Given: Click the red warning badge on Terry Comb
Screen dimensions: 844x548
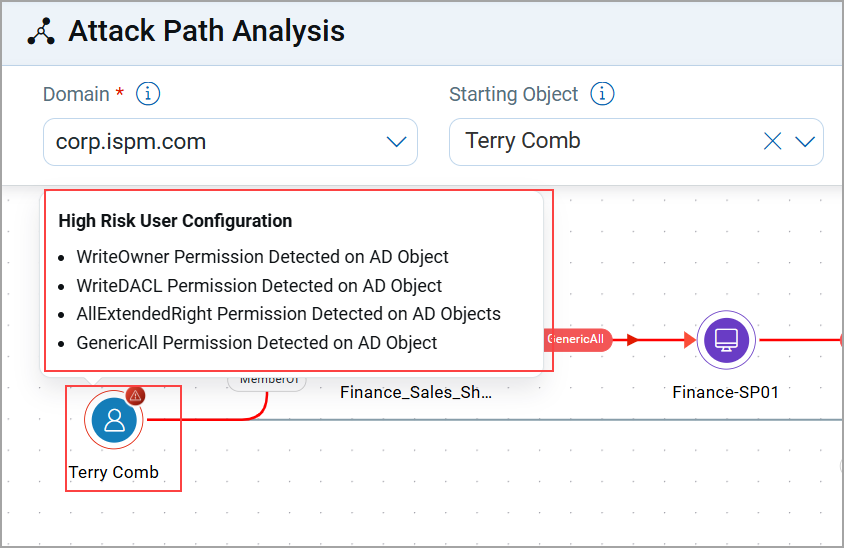Looking at the screenshot, I should pos(136,395).
